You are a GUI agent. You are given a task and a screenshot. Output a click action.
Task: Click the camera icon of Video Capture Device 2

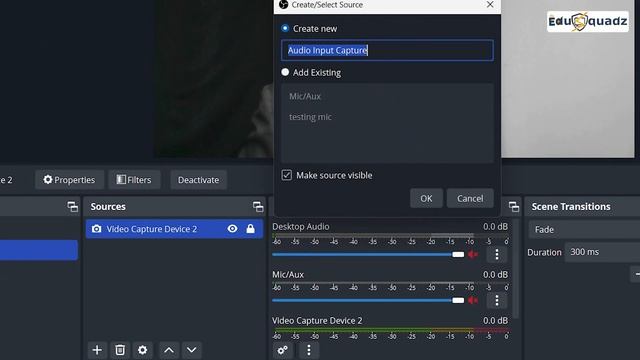coord(96,229)
